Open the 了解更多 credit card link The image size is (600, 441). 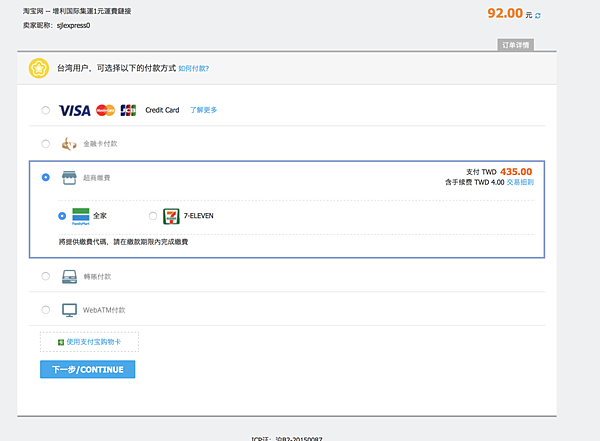pyautogui.click(x=204, y=110)
